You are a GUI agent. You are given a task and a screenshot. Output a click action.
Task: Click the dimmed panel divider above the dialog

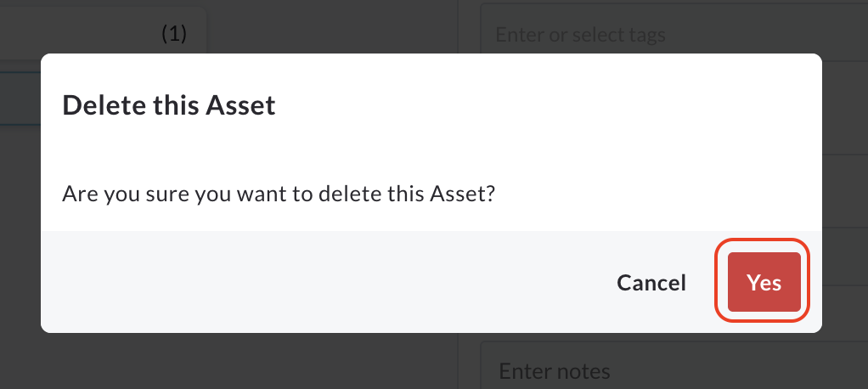click(x=459, y=25)
